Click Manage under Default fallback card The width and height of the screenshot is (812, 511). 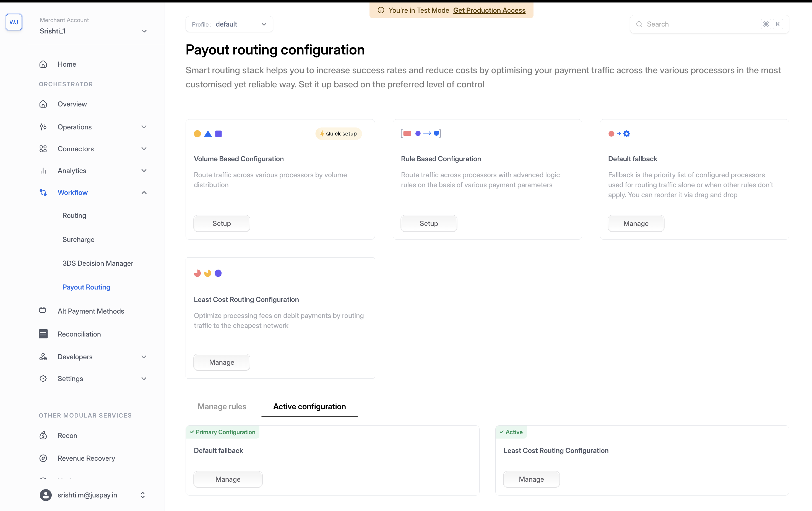click(636, 223)
